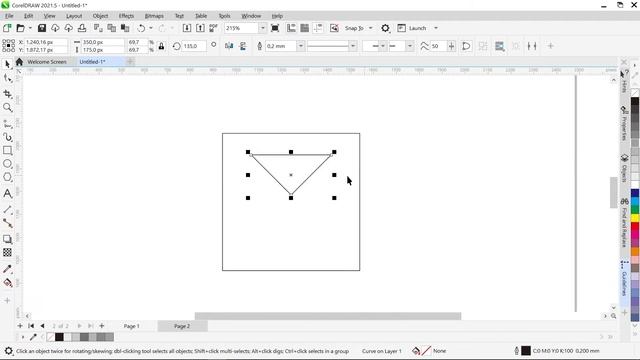Select the Color Eyedropper tool
640x360 pixels.
7,269
